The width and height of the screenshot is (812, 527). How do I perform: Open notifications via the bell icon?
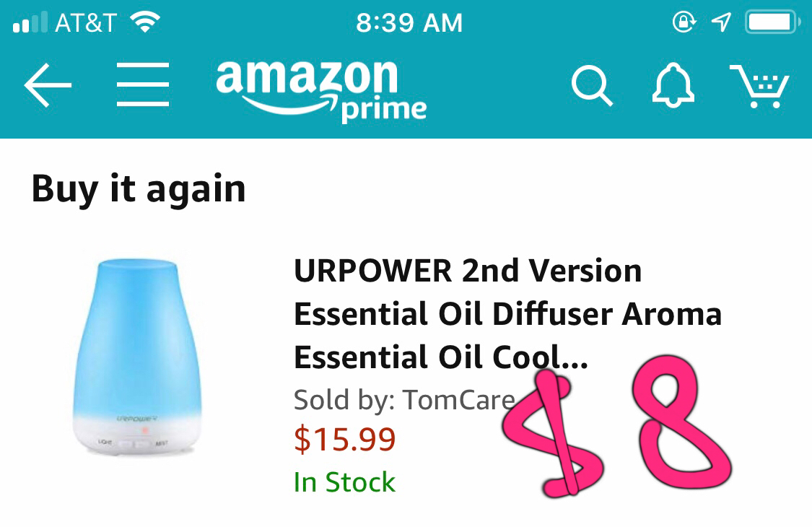[x=673, y=86]
